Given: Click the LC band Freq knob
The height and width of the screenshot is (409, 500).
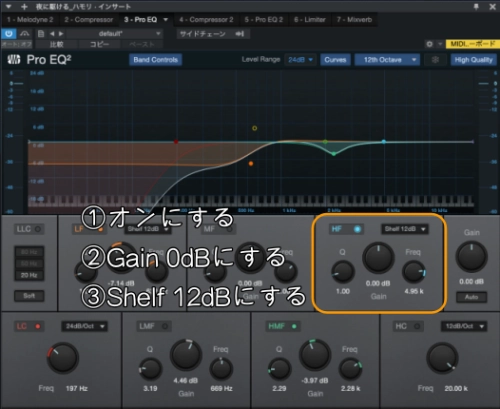Looking at the screenshot, I should point(63,358).
